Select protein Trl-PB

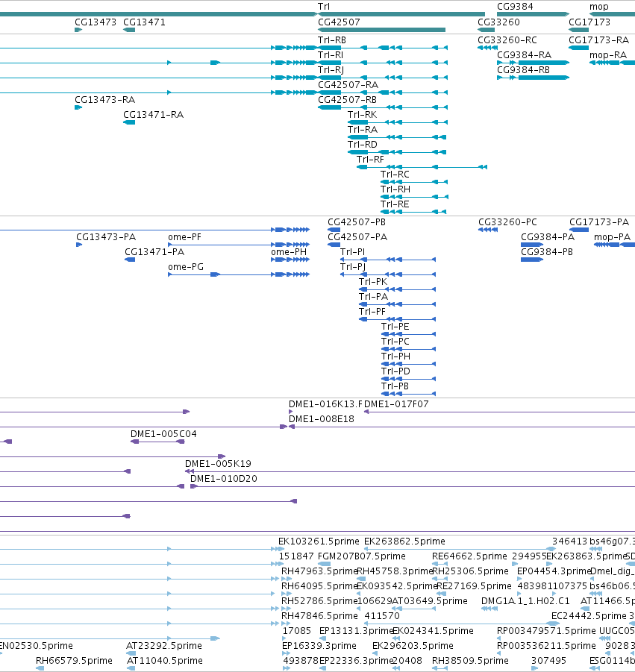tap(395, 386)
